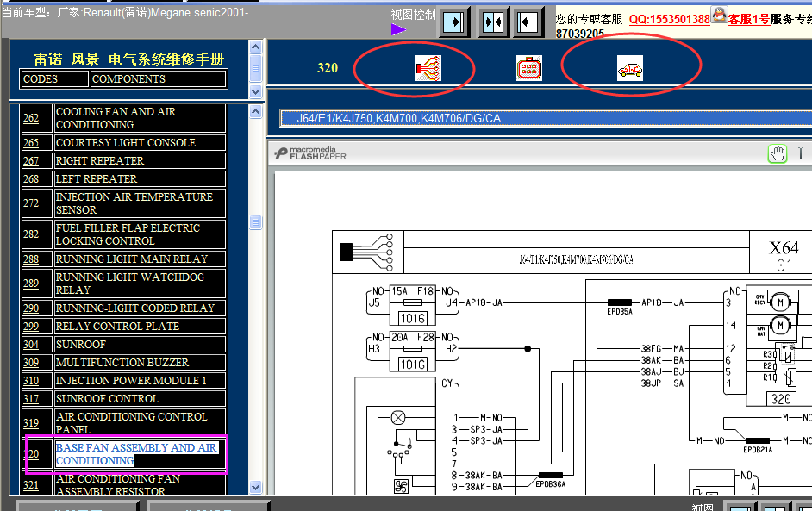Click the view control right-arrow button

tap(454, 22)
